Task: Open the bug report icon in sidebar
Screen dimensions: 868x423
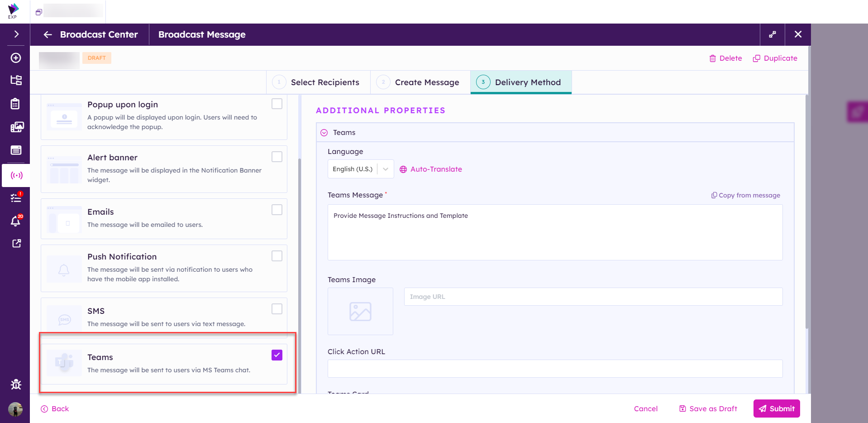Action: coord(16,385)
